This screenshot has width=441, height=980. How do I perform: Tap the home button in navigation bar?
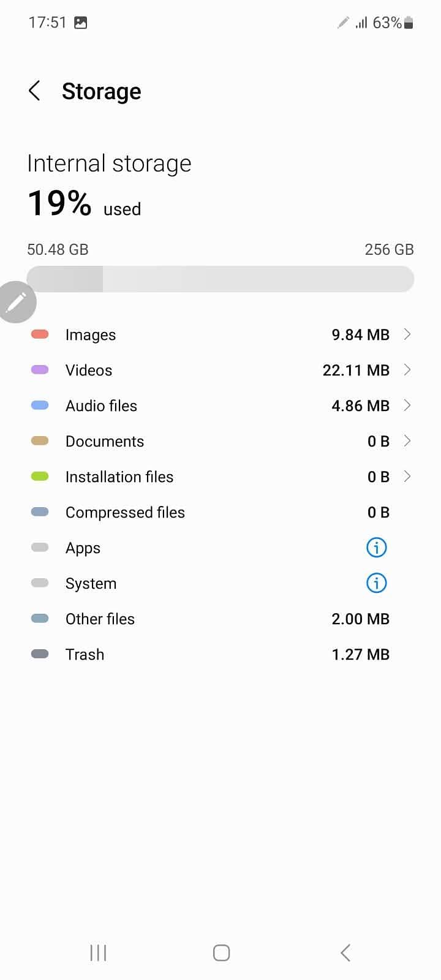(x=221, y=952)
